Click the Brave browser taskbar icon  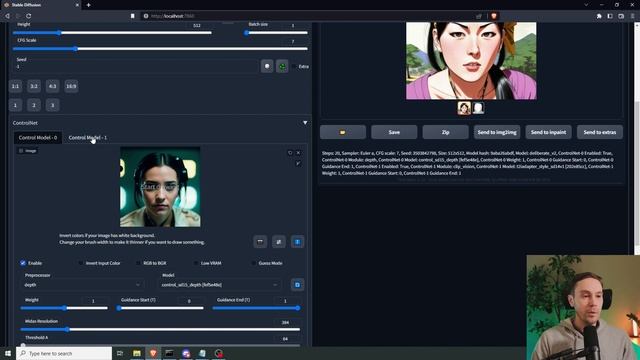(153, 353)
